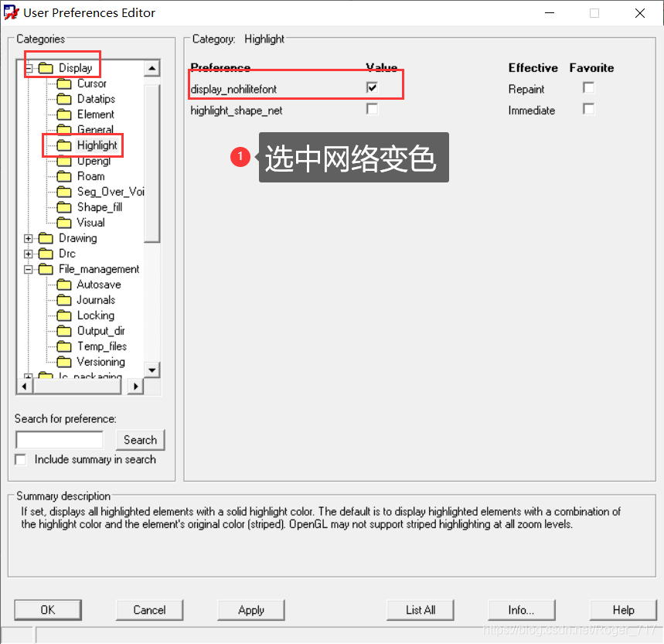Click the Search for preference text field
This screenshot has width=664, height=644.
60,440
